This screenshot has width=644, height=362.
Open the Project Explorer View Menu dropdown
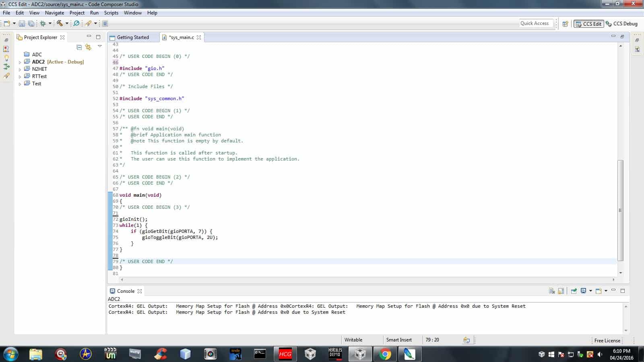click(100, 47)
